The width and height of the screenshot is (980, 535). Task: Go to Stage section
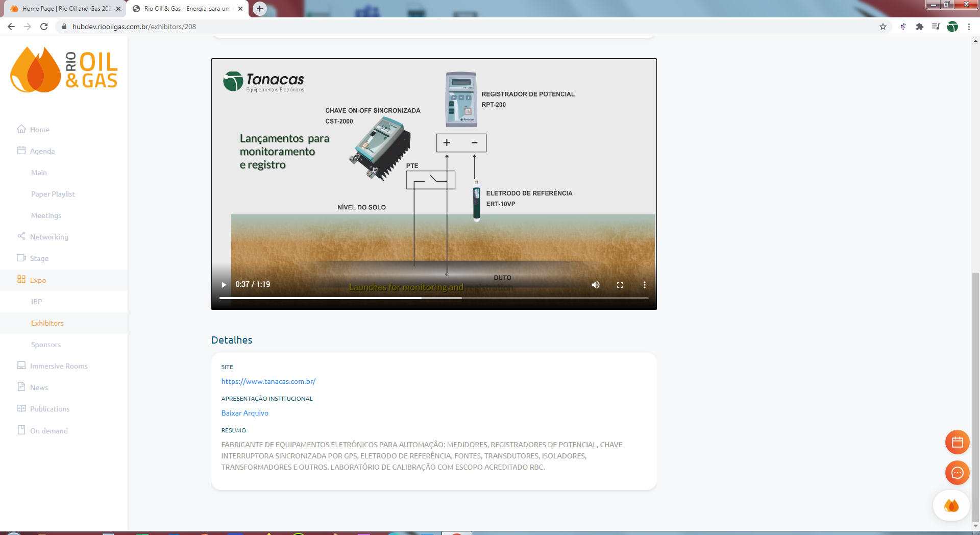(x=39, y=258)
